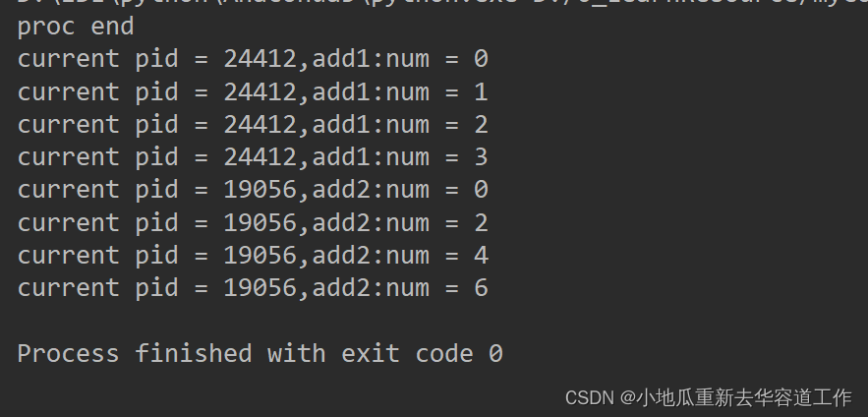The width and height of the screenshot is (868, 417).
Task: Click the add2:num = 0 console line
Action: (253, 190)
